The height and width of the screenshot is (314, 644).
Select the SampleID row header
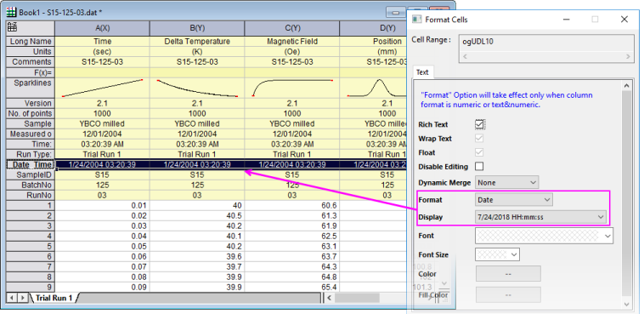31,174
